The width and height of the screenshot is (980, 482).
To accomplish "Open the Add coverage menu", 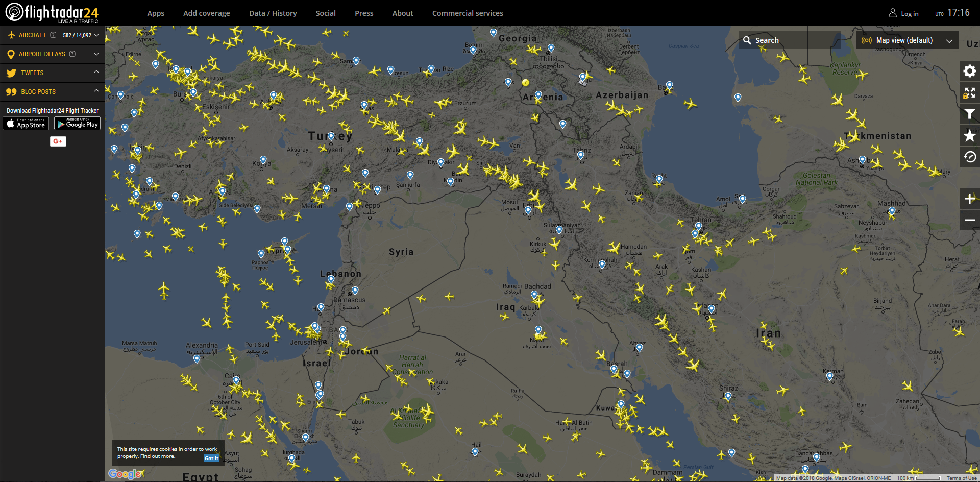I will [x=207, y=13].
